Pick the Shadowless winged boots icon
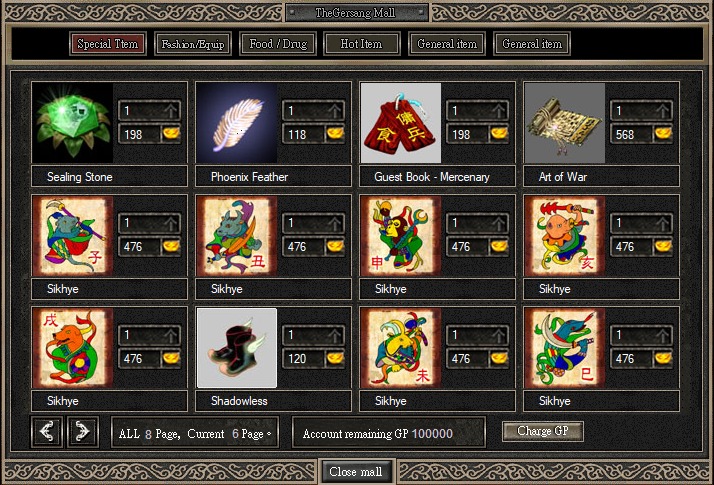Screen dimensions: 714x485 (x=236, y=348)
